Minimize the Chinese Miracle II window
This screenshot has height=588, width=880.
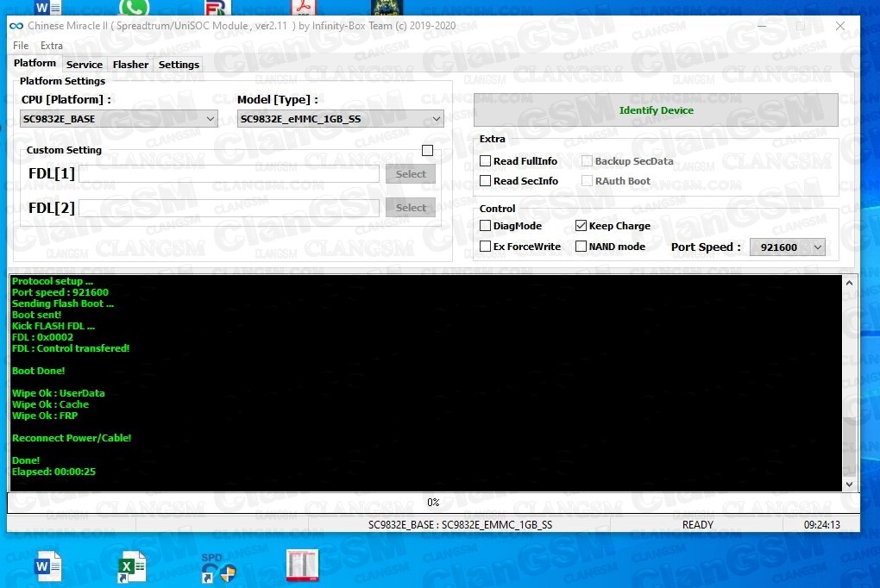(x=762, y=26)
